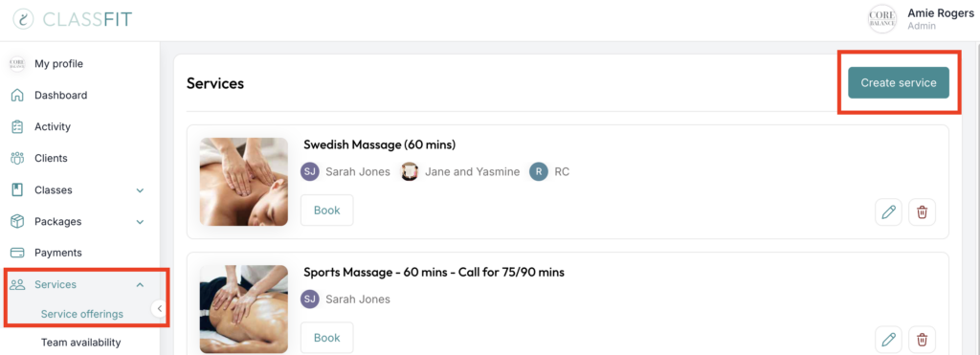
Task: Select Service offerings submenu item
Action: pos(82,314)
